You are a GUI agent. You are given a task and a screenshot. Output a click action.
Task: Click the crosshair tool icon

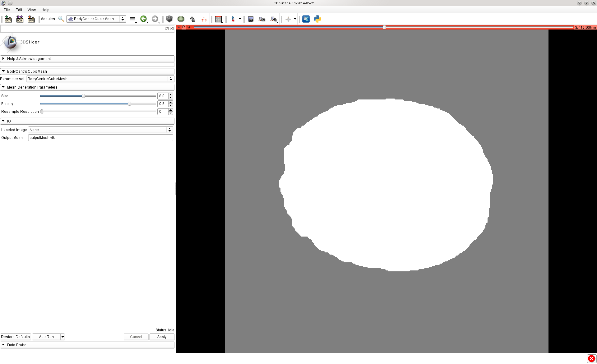point(288,19)
